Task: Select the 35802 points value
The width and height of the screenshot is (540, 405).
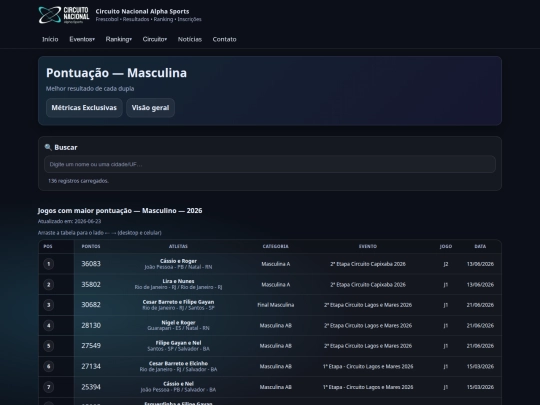Action: coord(91,284)
